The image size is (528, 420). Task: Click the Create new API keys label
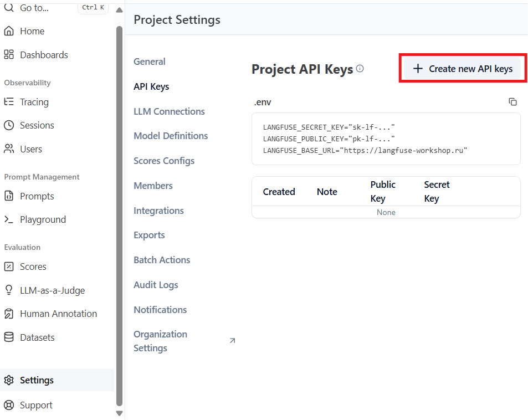tap(471, 69)
